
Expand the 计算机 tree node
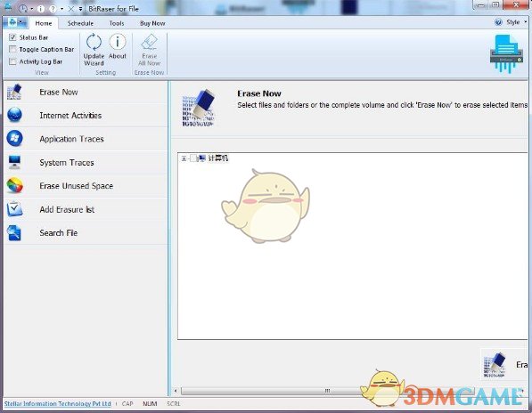[x=184, y=158]
